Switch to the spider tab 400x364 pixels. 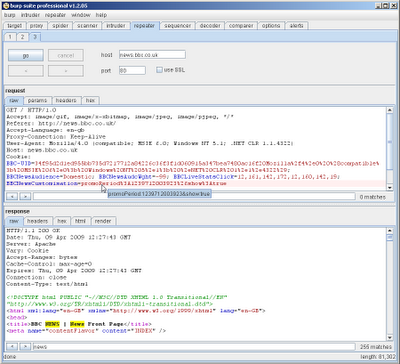point(60,26)
